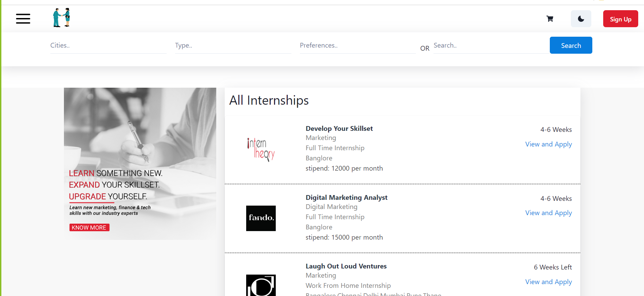Image resolution: width=644 pixels, height=296 pixels.
Task: Open the shopping cart
Action: 549,19
